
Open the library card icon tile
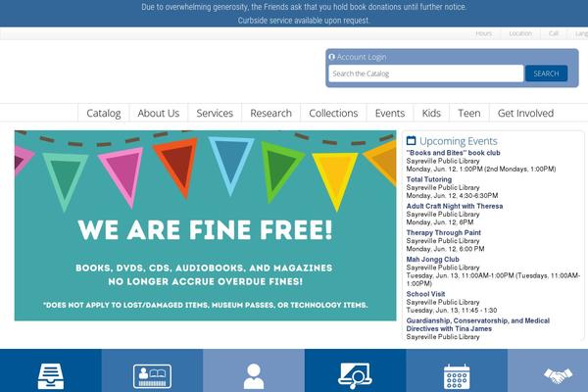(152, 370)
